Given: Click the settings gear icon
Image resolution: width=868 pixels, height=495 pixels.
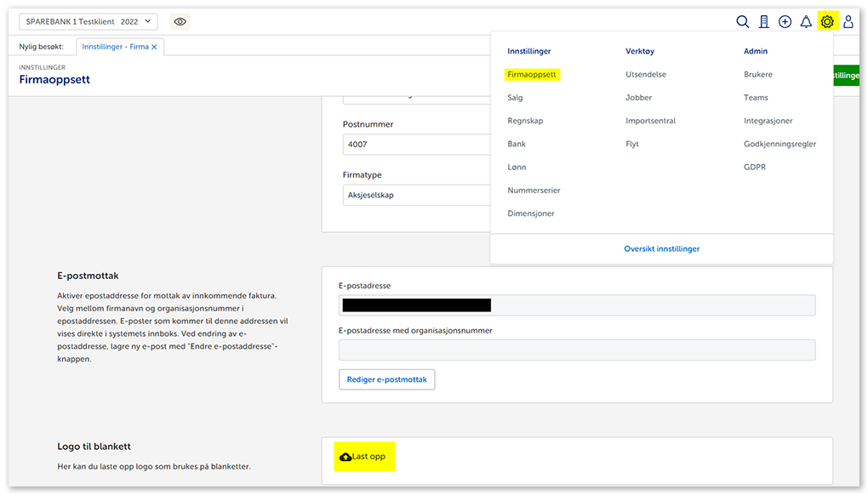Looking at the screenshot, I should point(826,22).
